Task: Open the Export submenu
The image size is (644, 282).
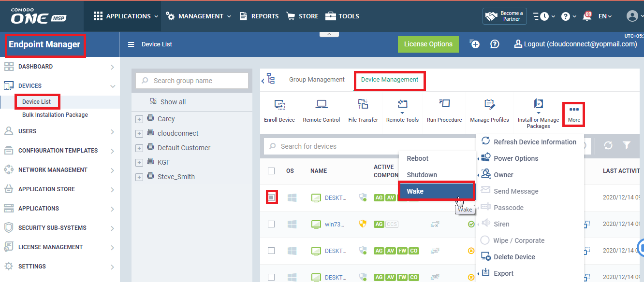Action: click(530, 273)
